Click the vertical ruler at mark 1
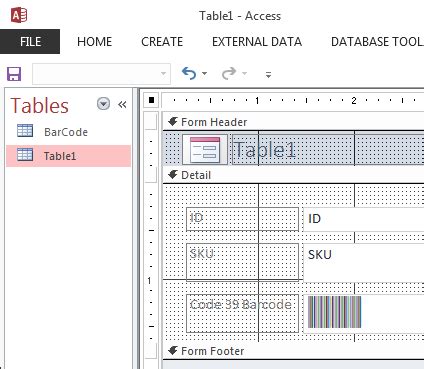Viewport: 424px width, 369px height. [150, 281]
